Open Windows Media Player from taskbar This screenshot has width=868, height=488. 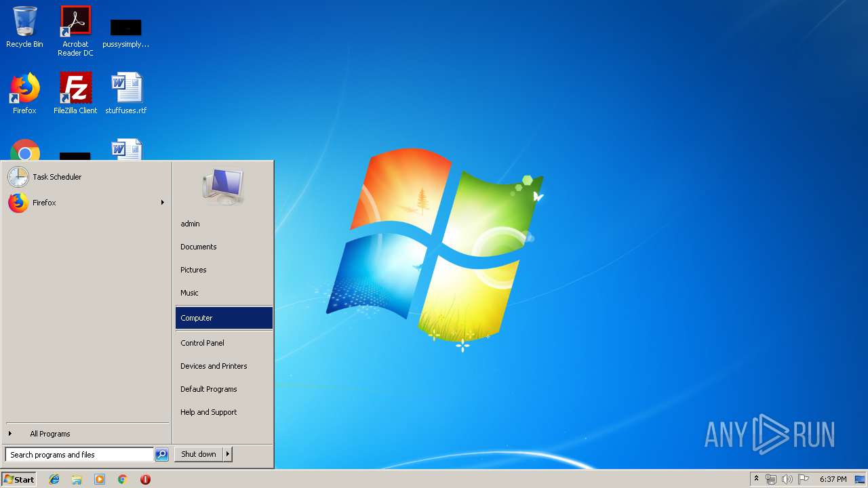pos(100,479)
